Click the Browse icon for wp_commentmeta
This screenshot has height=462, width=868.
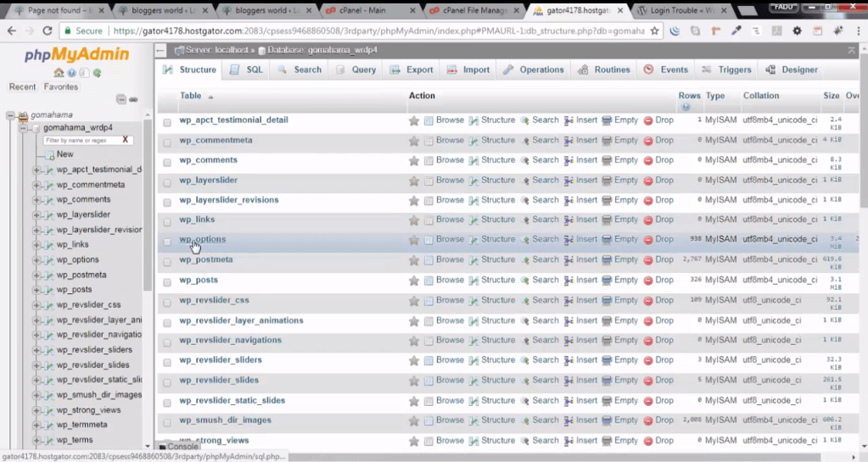click(428, 141)
